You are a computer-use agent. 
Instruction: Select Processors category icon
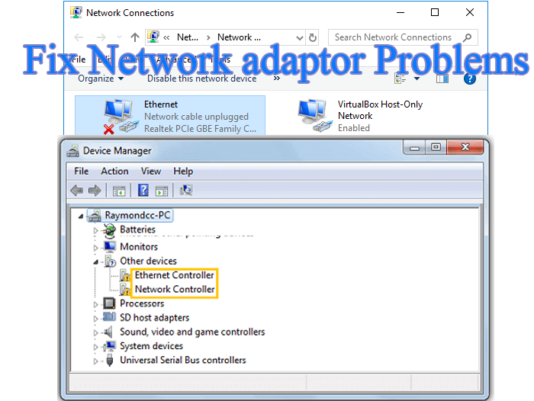coord(109,303)
